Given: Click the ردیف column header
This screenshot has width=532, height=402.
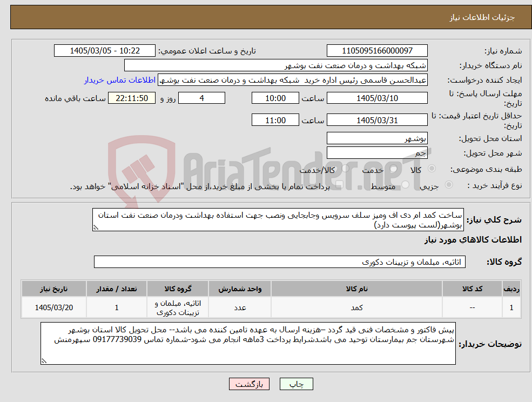Looking at the screenshot, I should coord(511,289).
